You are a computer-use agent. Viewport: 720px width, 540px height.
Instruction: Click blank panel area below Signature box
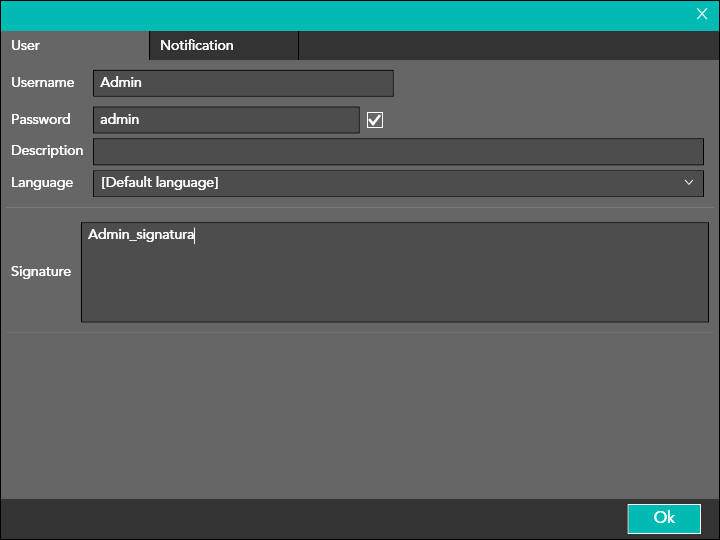click(x=360, y=415)
